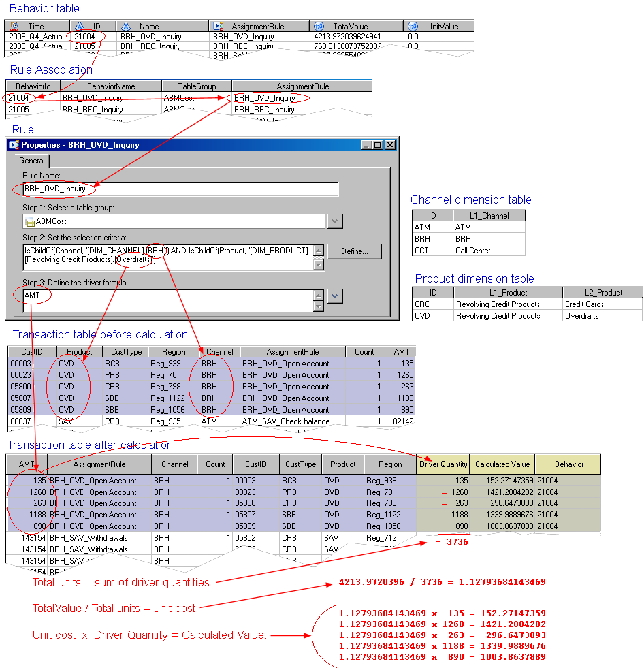Open the driver formula dropdown arrow
Screen dimensions: 644x670
(x=334, y=296)
